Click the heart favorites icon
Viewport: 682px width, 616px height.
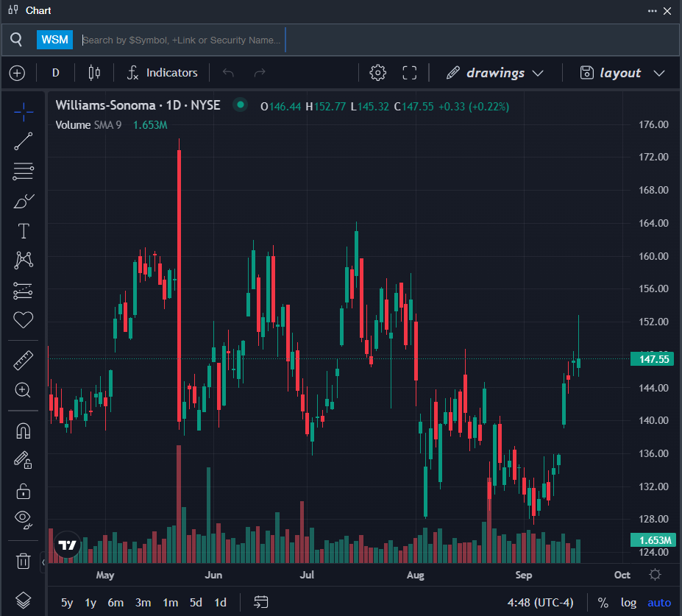tap(24, 319)
